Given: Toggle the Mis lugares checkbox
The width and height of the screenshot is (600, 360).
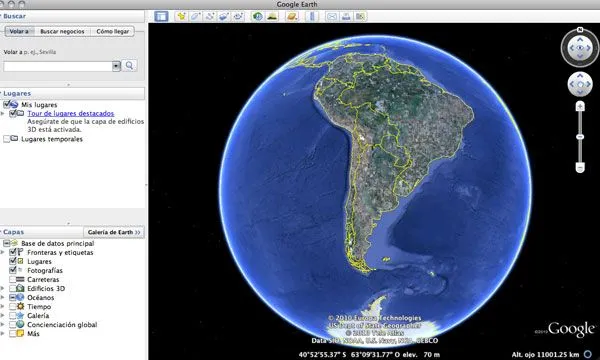Looking at the screenshot, I should click(x=6, y=104).
